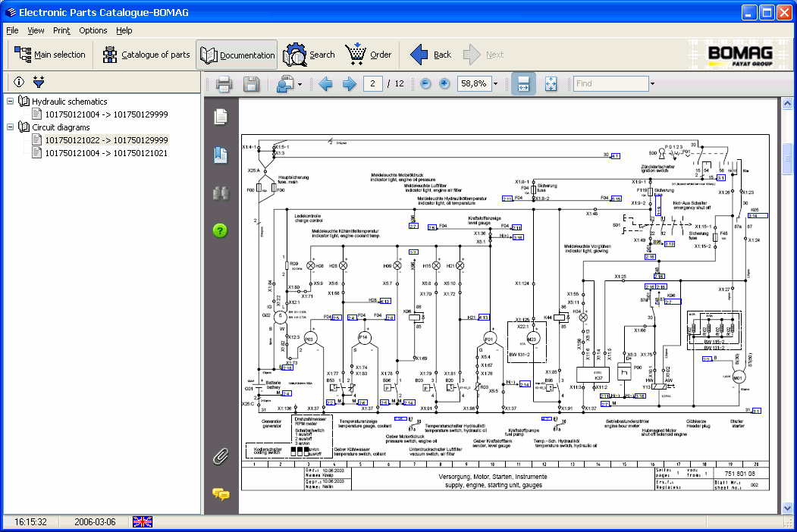This screenshot has height=532, width=797.
Task: Go to next page arrow
Action: point(349,84)
